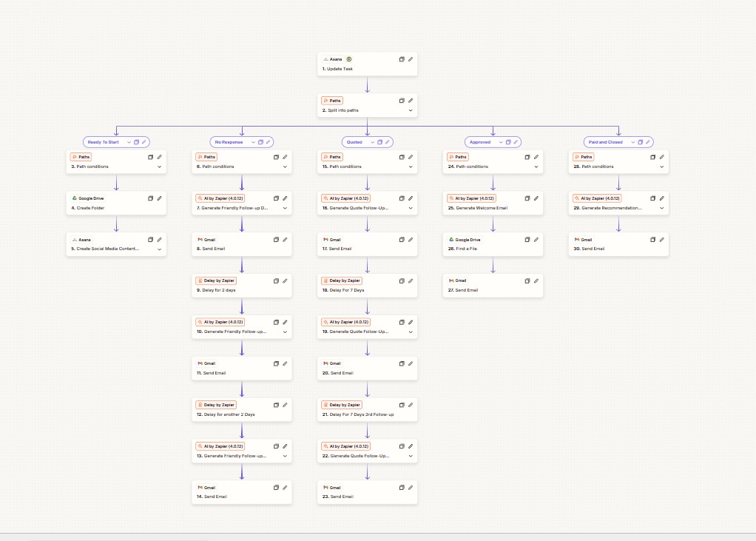The width and height of the screenshot is (756, 541).
Task: Expand step 7 Generate Friendly Follow-up chevron
Action: click(286, 208)
